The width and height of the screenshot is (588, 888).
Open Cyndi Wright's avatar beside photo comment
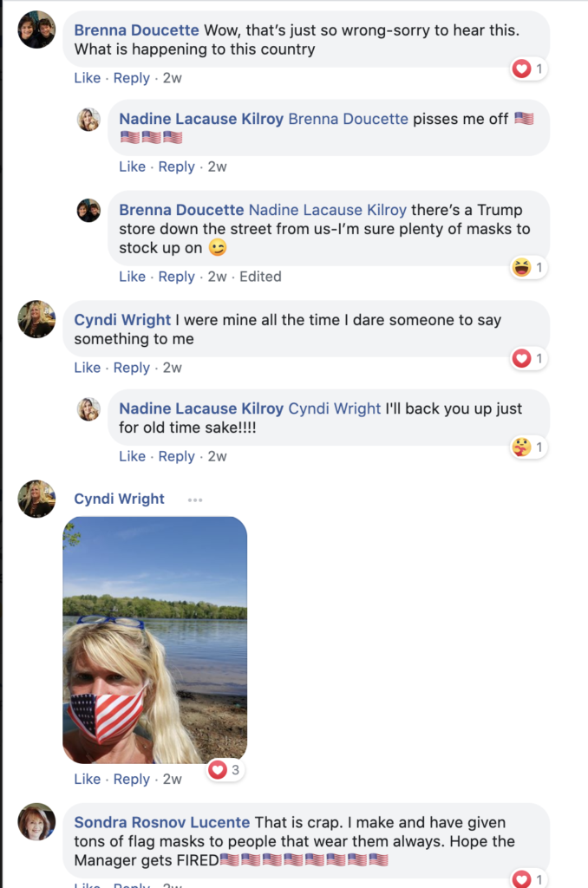tap(36, 499)
